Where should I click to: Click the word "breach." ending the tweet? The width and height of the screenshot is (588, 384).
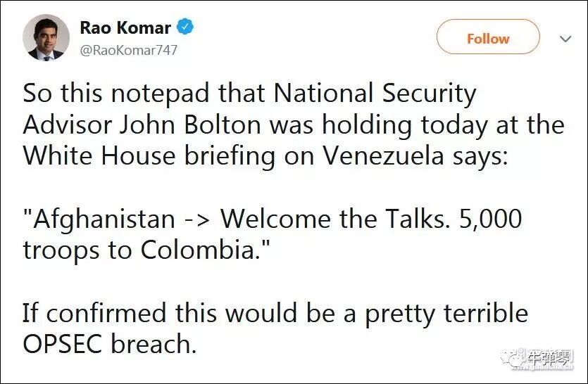154,343
